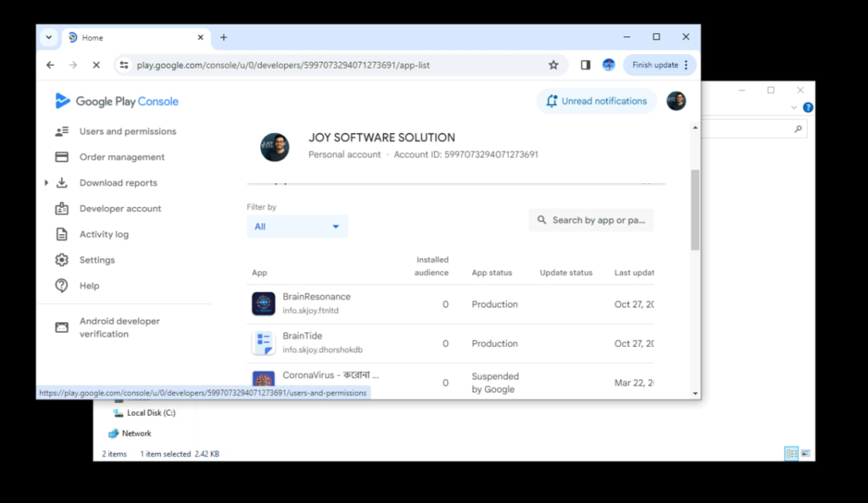Image resolution: width=868 pixels, height=503 pixels.
Task: Expand the Download reports tree arrow
Action: (47, 183)
